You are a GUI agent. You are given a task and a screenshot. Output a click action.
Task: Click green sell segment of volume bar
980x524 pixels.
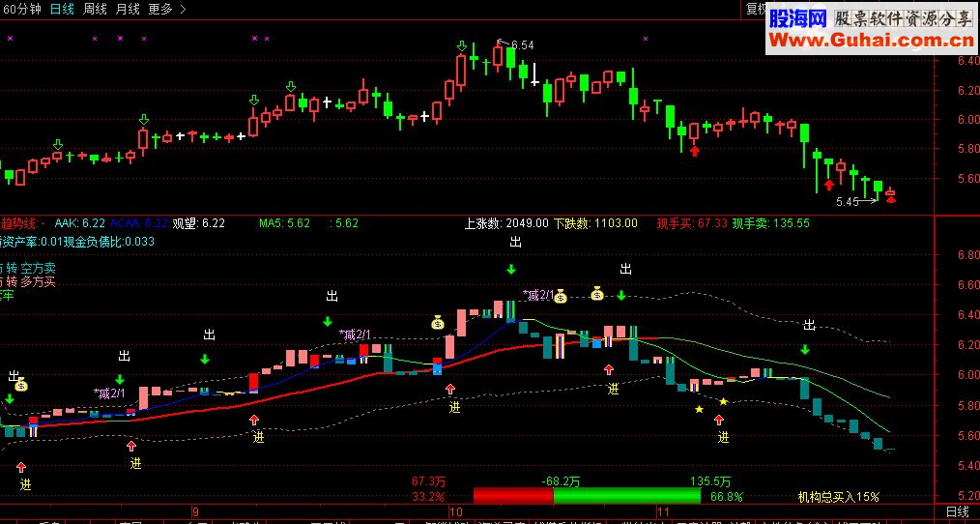pyautogui.click(x=627, y=497)
